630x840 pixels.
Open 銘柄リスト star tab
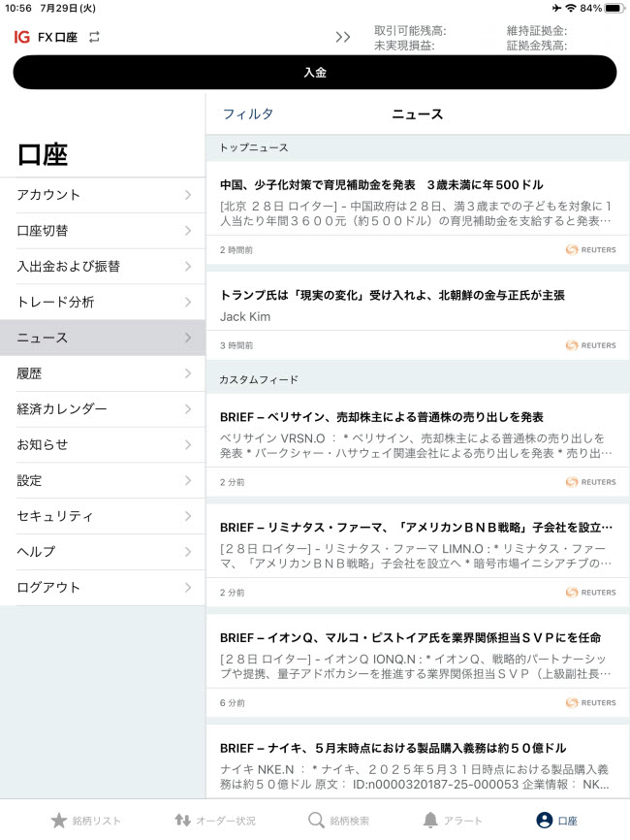tap(85, 821)
